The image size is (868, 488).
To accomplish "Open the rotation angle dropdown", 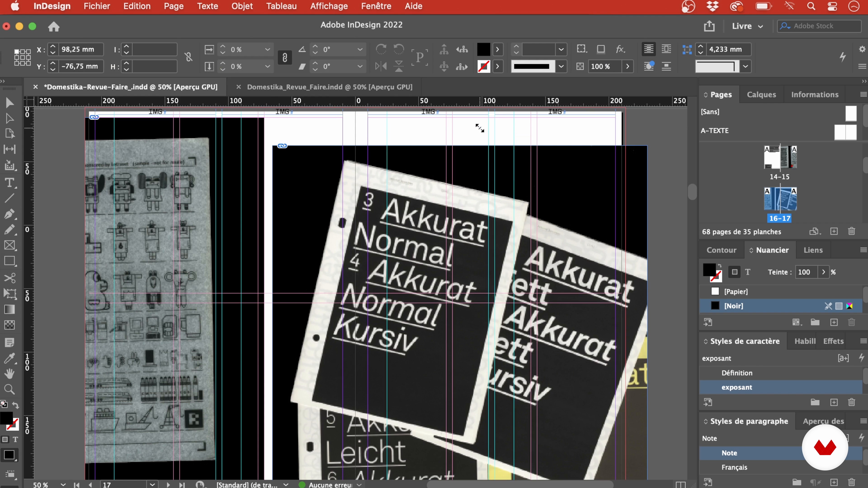I will point(360,49).
